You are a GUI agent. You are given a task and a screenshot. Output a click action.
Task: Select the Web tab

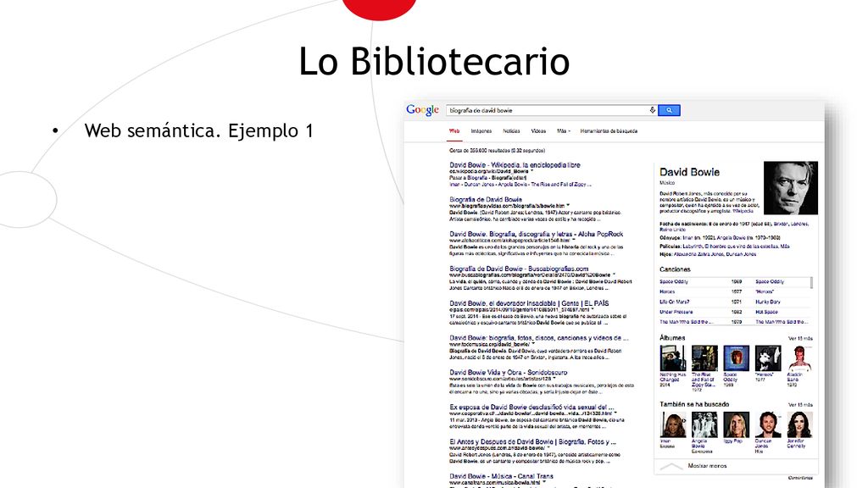point(454,131)
